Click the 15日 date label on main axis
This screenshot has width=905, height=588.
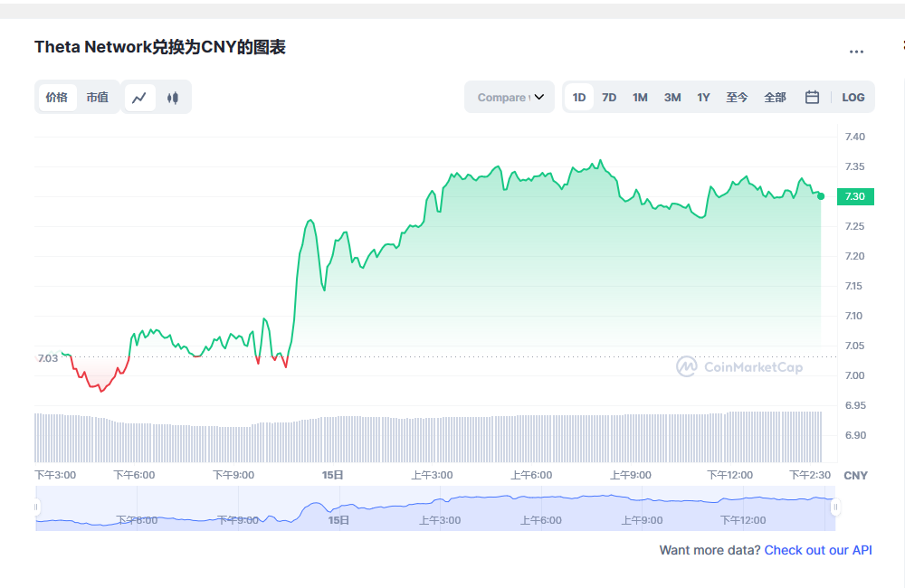(x=332, y=475)
